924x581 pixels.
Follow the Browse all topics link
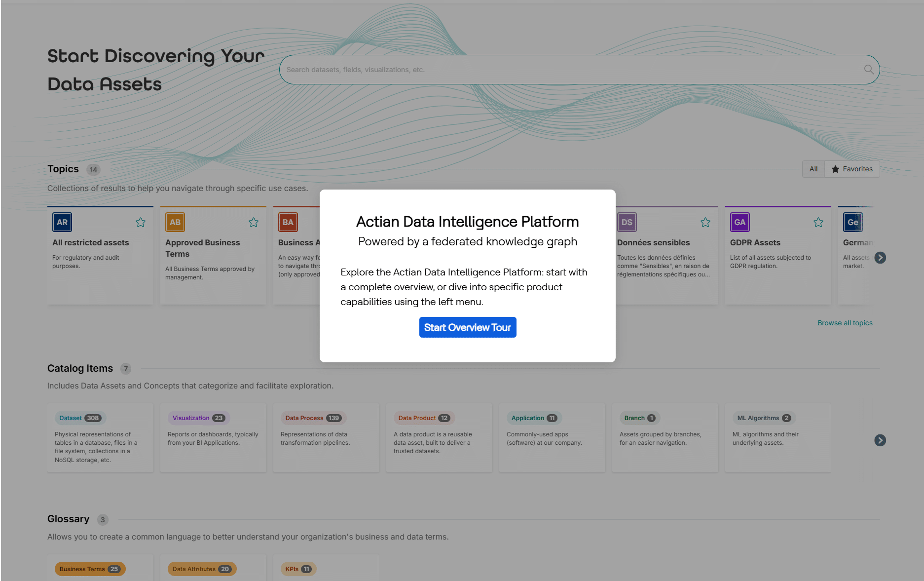[x=845, y=323]
